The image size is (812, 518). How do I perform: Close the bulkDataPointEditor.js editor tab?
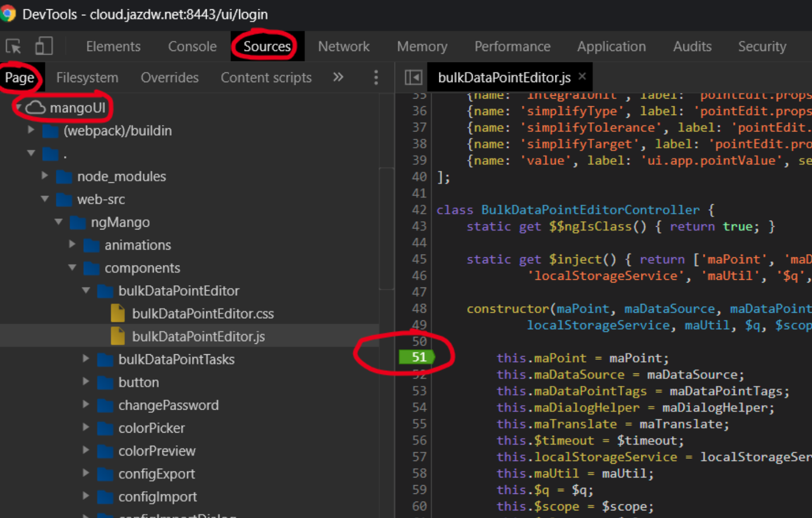coord(582,77)
